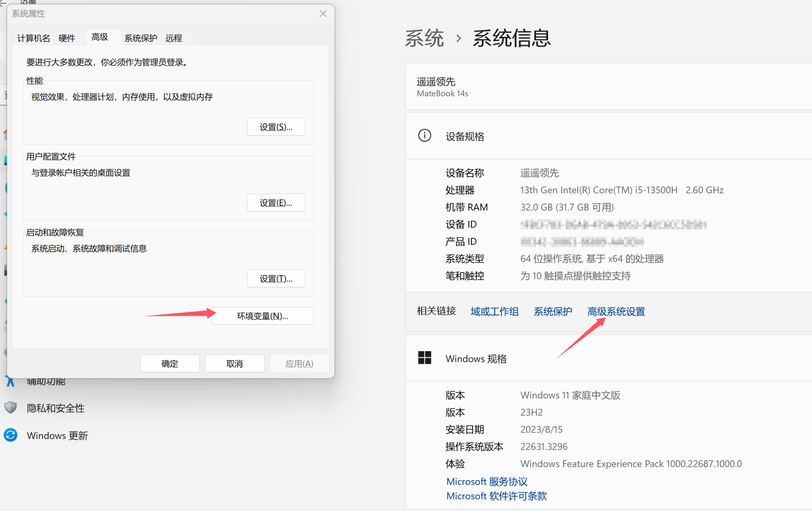812x511 pixels.
Task: Click 设置(E) user profile button
Action: (x=276, y=203)
